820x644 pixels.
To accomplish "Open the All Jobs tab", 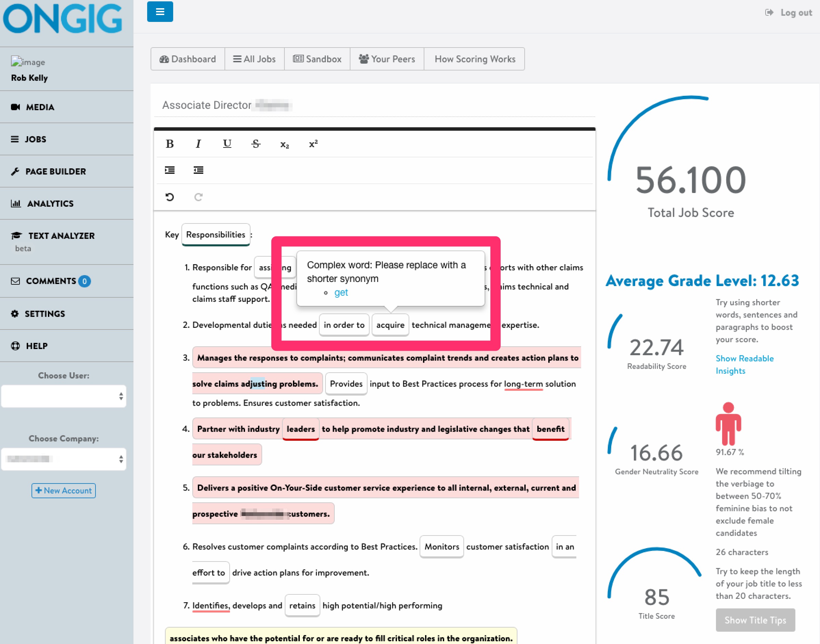I will (255, 59).
